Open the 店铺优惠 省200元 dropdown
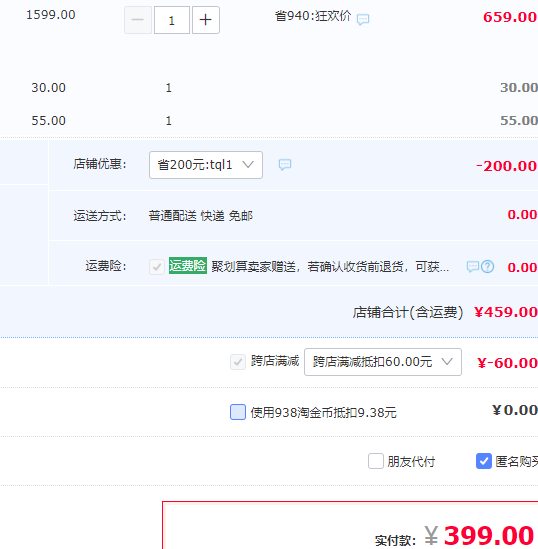 click(206, 165)
